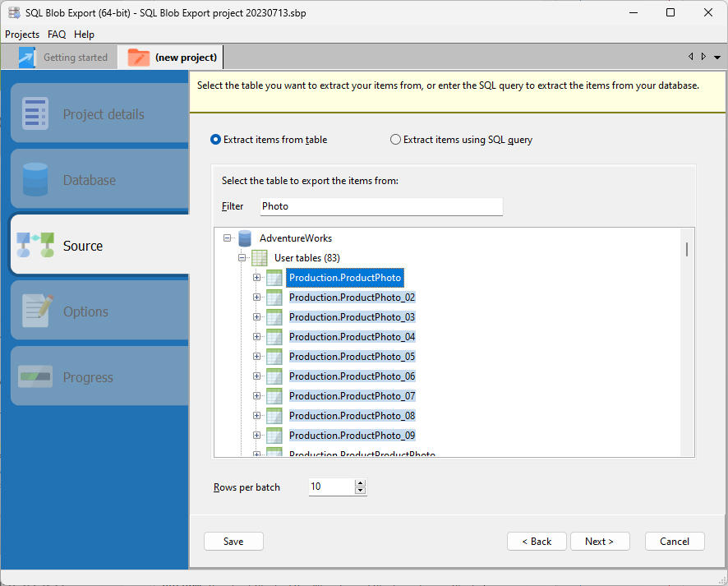Choose Extract items using SQL query
This screenshot has height=586, width=728.
tap(394, 139)
